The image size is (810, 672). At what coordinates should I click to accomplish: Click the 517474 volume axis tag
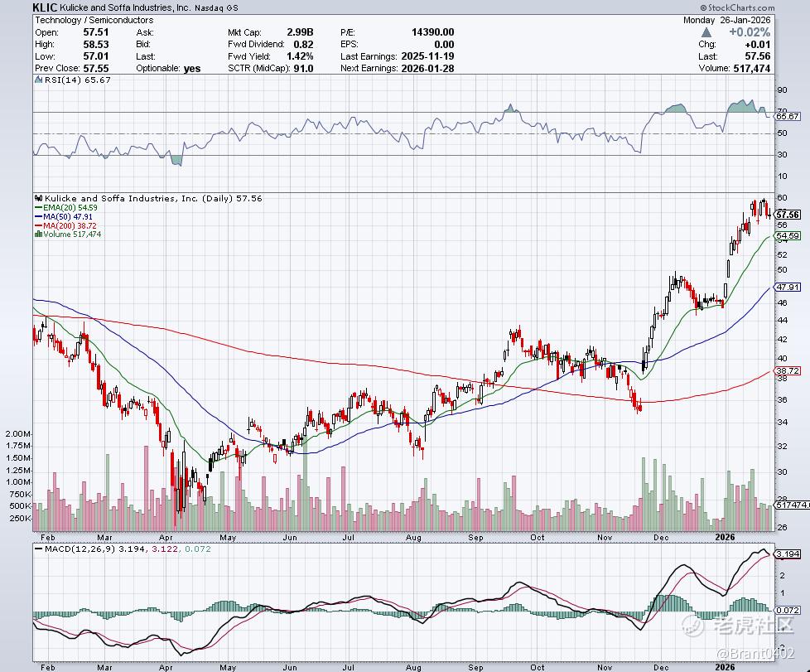790,505
